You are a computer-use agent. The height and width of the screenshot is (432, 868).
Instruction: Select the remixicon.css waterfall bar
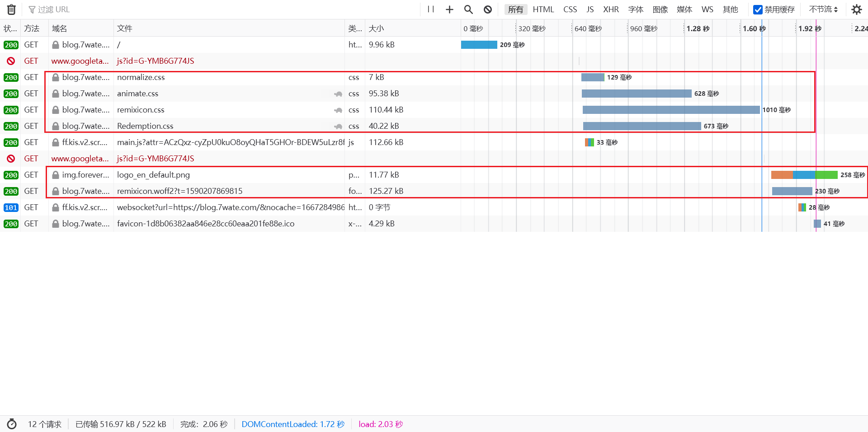(671, 110)
